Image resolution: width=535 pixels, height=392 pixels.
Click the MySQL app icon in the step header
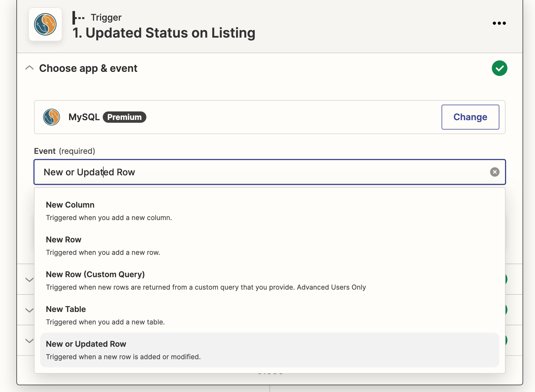[x=45, y=24]
